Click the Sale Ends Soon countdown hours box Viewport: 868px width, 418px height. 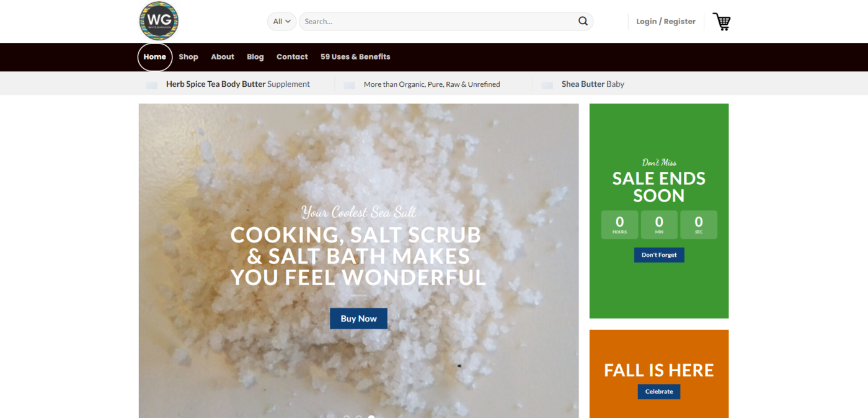click(619, 225)
